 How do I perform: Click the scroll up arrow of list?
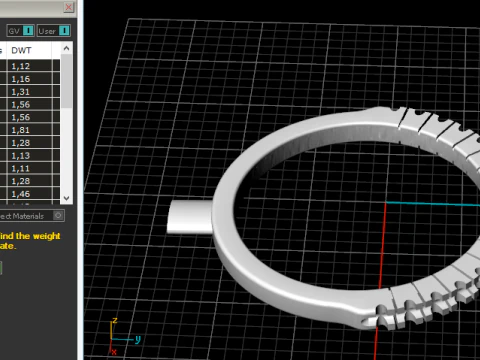pos(66,49)
